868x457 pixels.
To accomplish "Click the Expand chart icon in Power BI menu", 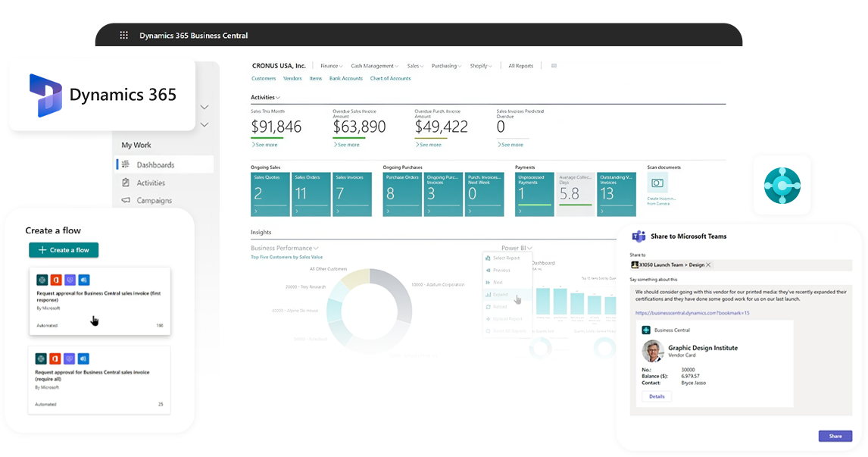I will (x=488, y=295).
